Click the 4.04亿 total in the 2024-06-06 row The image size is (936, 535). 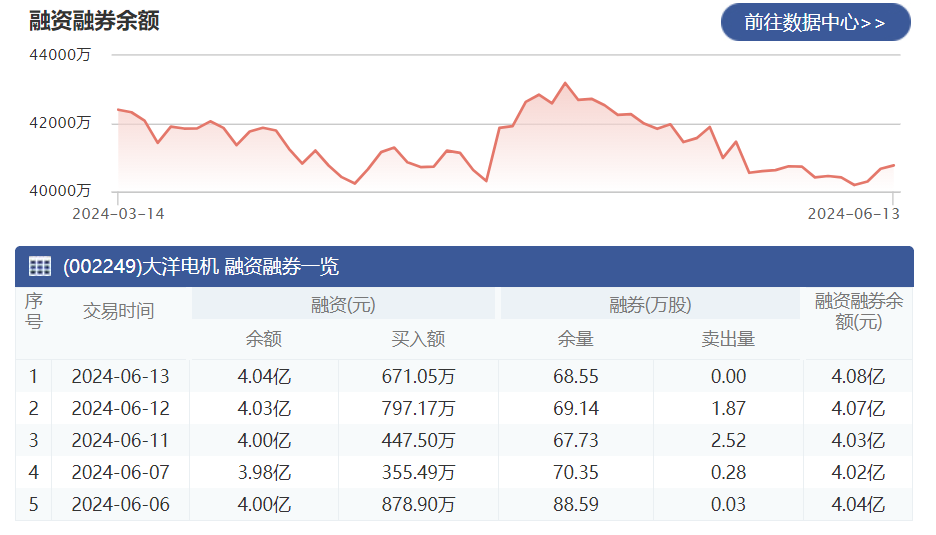pyautogui.click(x=858, y=505)
